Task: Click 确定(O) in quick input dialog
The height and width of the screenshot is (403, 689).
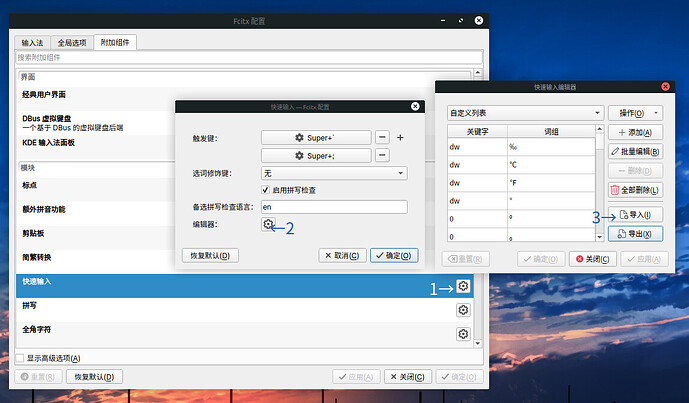Action: [394, 255]
